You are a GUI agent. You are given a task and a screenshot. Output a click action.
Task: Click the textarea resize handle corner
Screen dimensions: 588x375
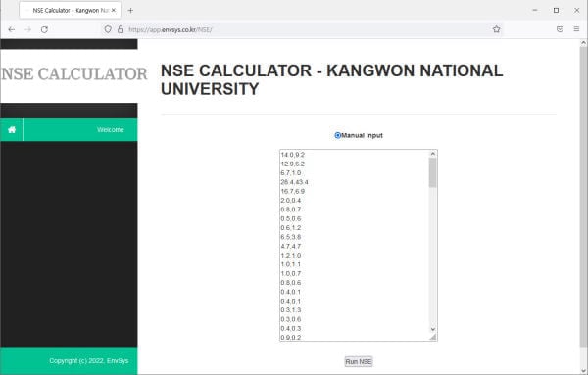(433, 337)
